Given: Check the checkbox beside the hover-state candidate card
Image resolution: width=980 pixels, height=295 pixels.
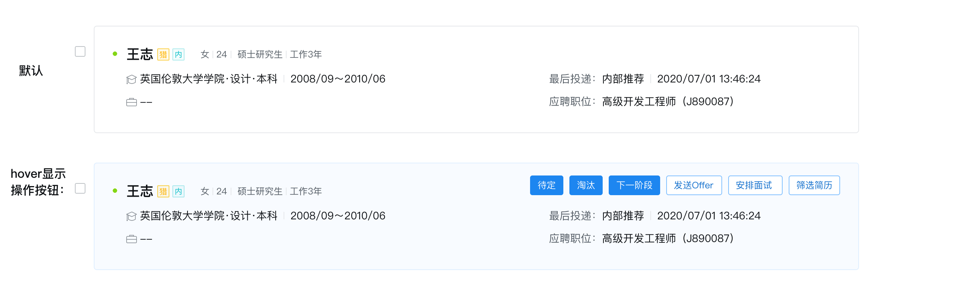Looking at the screenshot, I should tap(80, 188).
